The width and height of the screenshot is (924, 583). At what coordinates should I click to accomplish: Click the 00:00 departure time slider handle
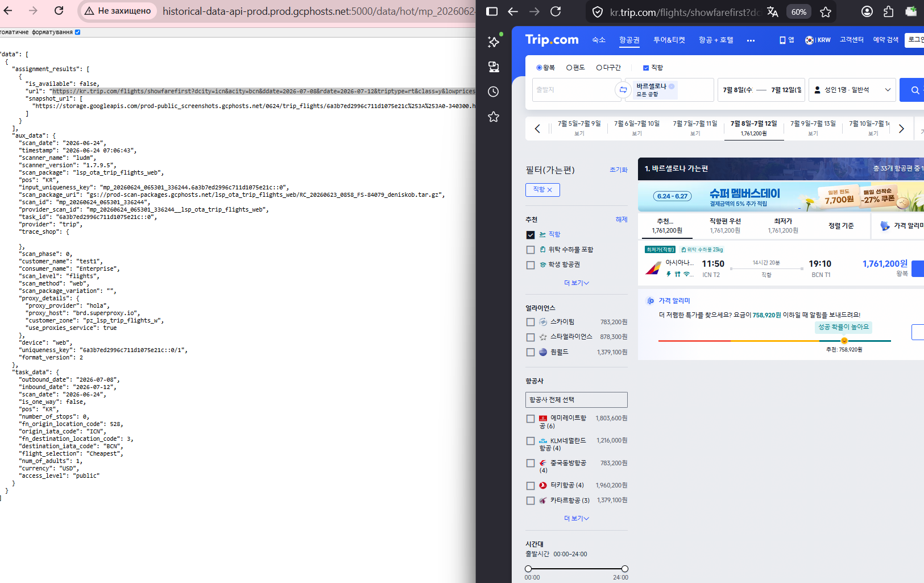pyautogui.click(x=528, y=569)
